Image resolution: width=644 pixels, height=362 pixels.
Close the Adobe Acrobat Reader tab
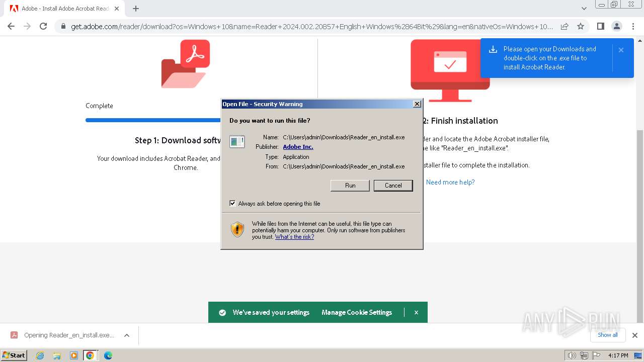point(116,9)
